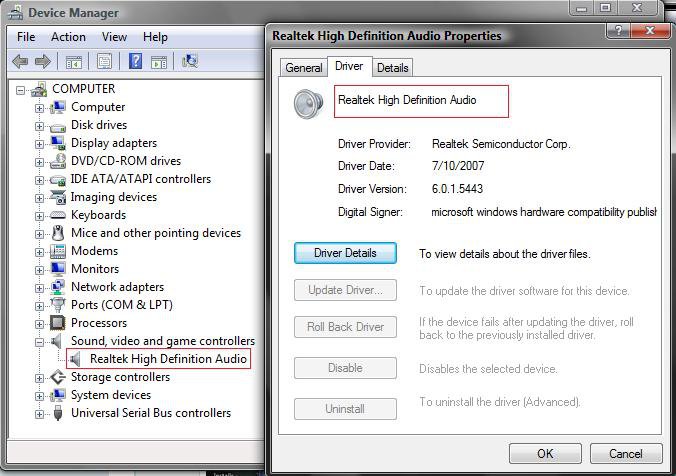
Task: Click the Mice and other pointing devices icon
Action: (x=58, y=233)
